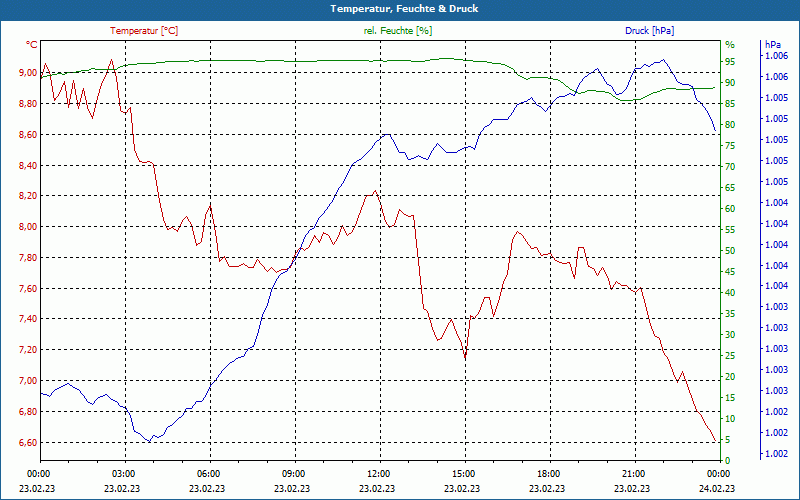The width and height of the screenshot is (800, 500).
Task: Click the 80 humidity axis value
Action: click(730, 124)
